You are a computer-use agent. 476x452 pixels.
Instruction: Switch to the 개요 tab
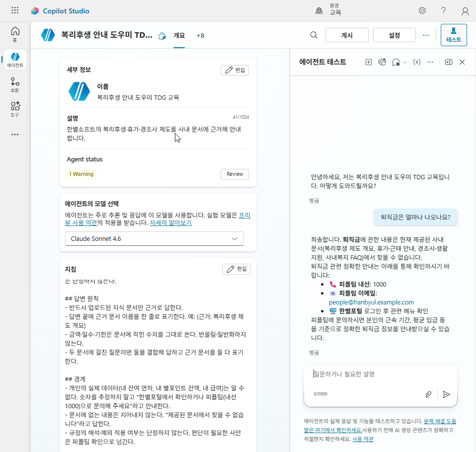[x=179, y=36]
